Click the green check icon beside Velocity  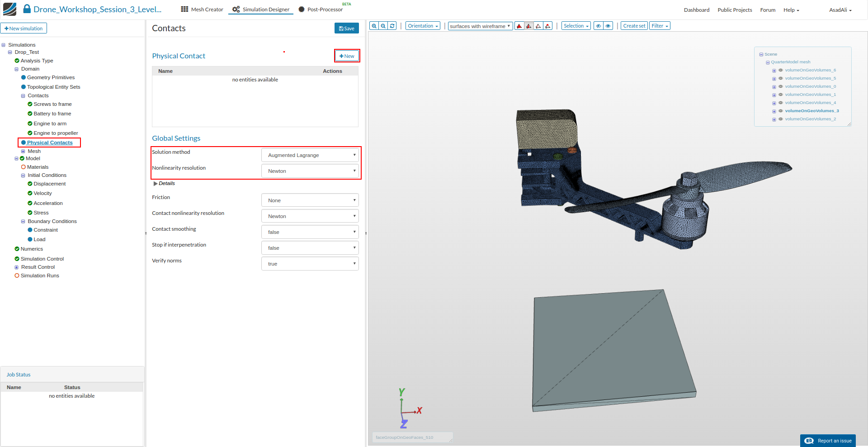point(30,193)
